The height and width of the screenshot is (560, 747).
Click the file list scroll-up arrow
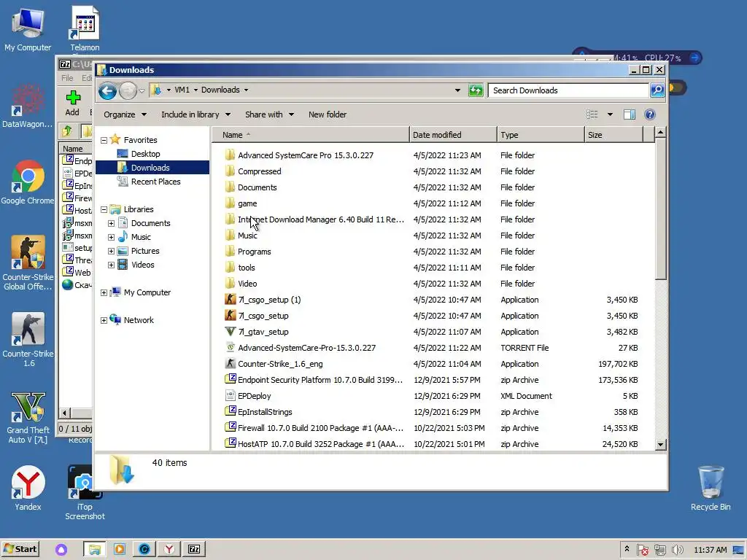tap(660, 132)
